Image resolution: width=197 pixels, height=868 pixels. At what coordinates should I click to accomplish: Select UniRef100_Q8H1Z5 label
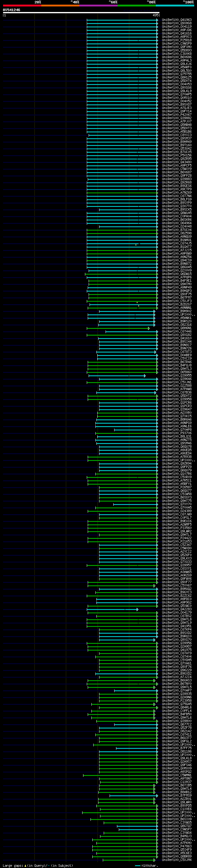point(177,78)
